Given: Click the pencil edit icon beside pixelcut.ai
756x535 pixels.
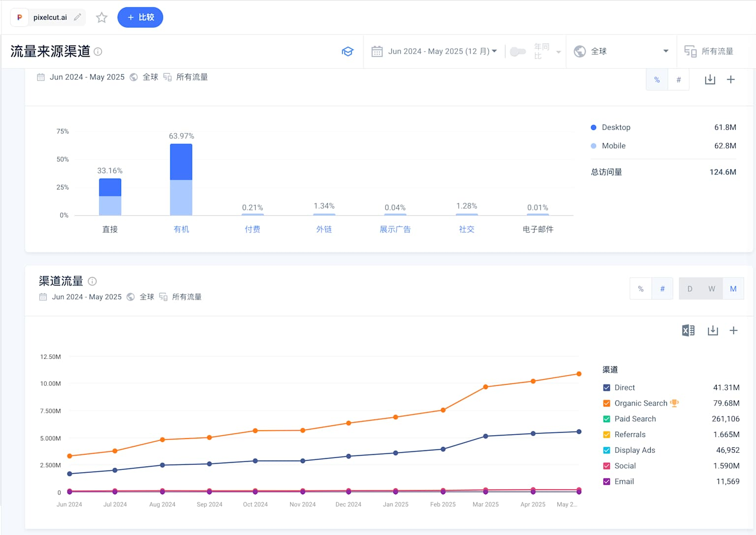Looking at the screenshot, I should tap(77, 17).
